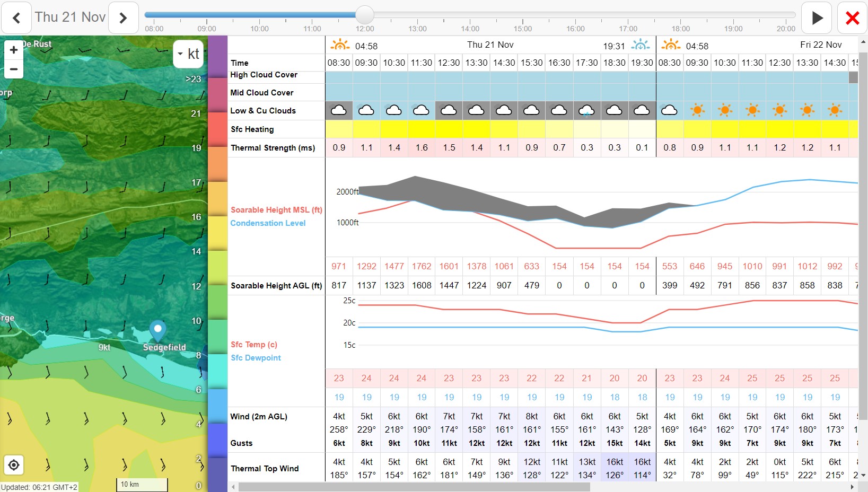
Task: Click the Thu 21 Nov date label
Action: [x=70, y=17]
